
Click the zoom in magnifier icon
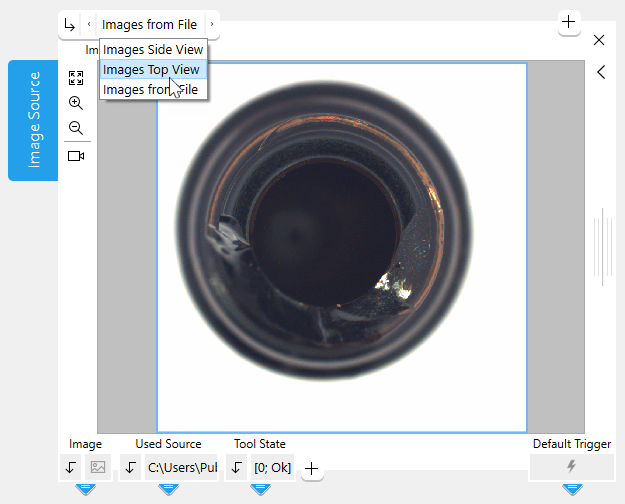point(76,103)
